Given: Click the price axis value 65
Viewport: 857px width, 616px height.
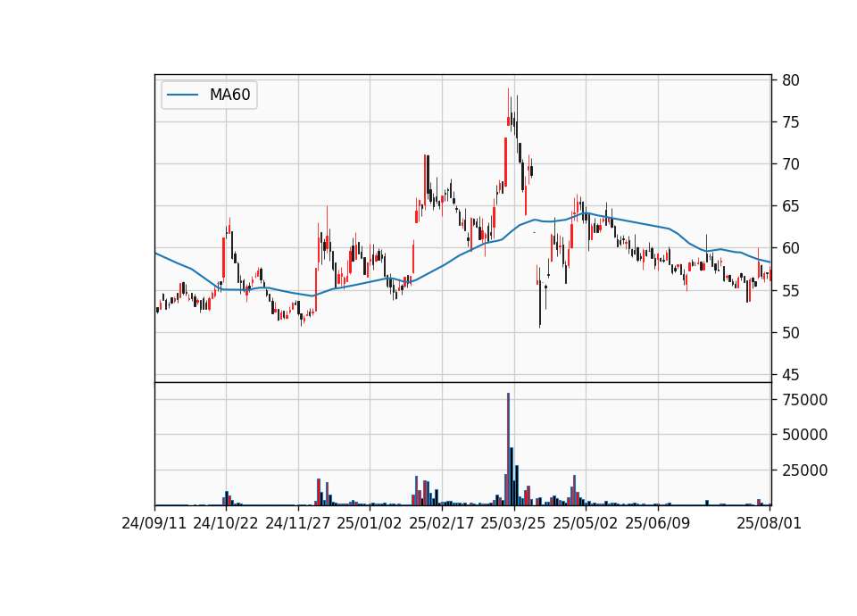Looking at the screenshot, I should [x=791, y=206].
